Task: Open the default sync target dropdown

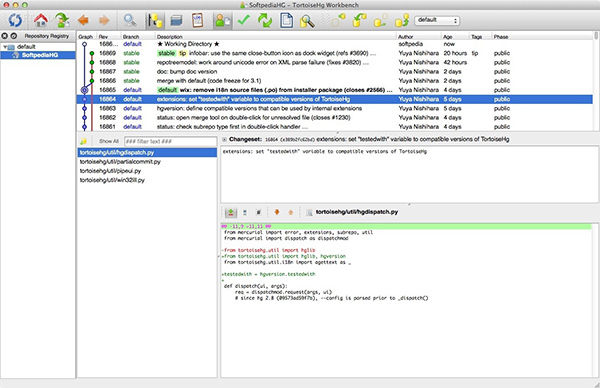Action: tap(437, 20)
